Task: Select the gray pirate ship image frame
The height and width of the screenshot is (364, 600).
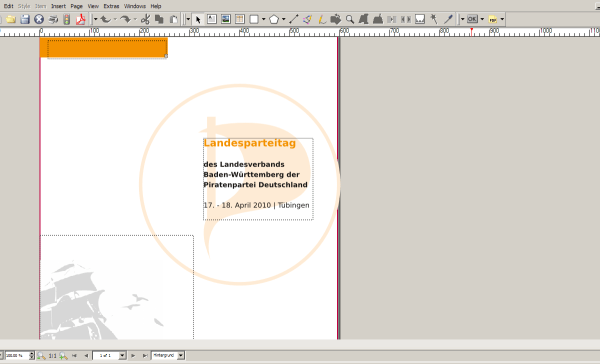Action: click(x=117, y=287)
